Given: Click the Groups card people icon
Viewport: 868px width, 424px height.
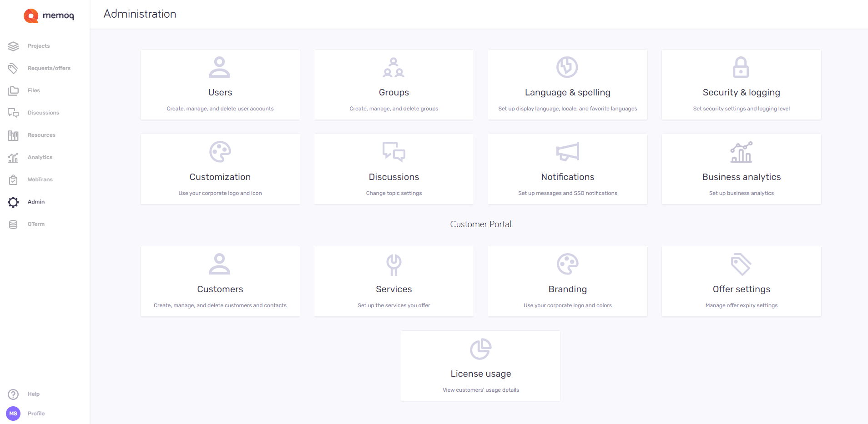Looking at the screenshot, I should pyautogui.click(x=394, y=67).
